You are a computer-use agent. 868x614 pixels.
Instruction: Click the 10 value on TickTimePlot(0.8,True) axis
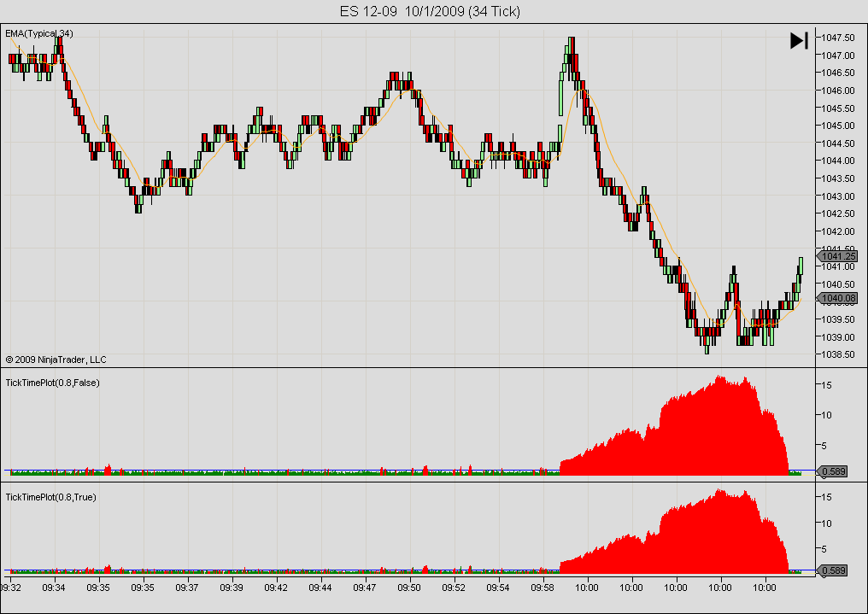pos(826,523)
